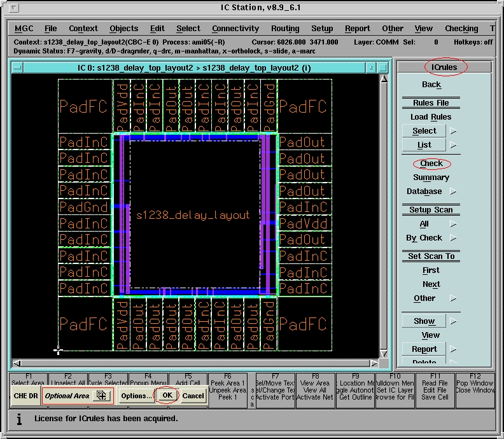Expand the By Check submenu arrow
Screen dimensions: 504x439
(x=453, y=238)
